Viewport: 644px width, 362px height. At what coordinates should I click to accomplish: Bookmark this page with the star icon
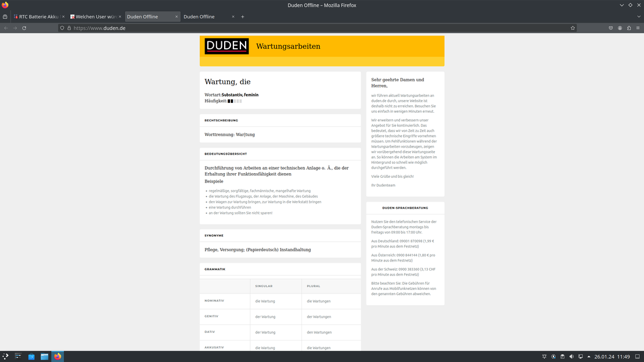click(x=573, y=28)
